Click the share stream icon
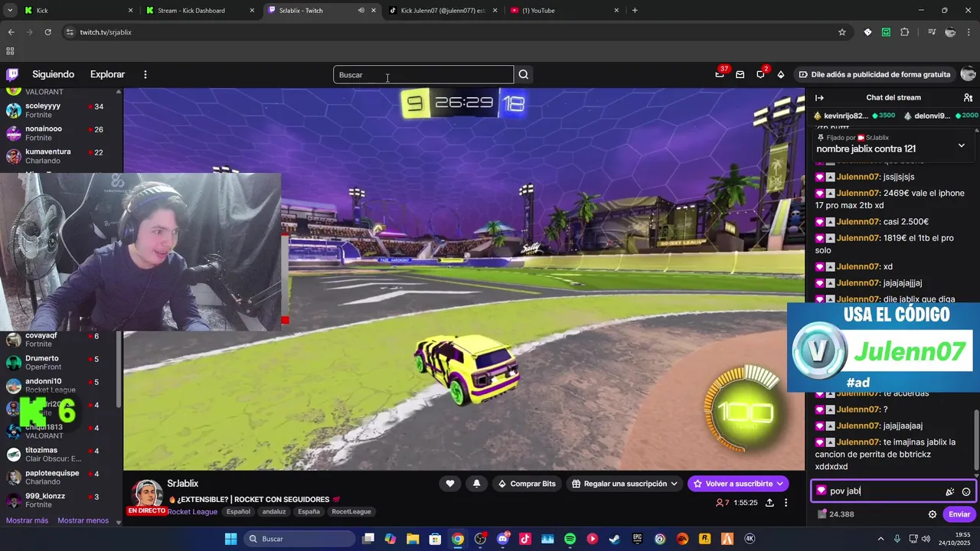Screen dimensions: 980x551 click(x=769, y=503)
